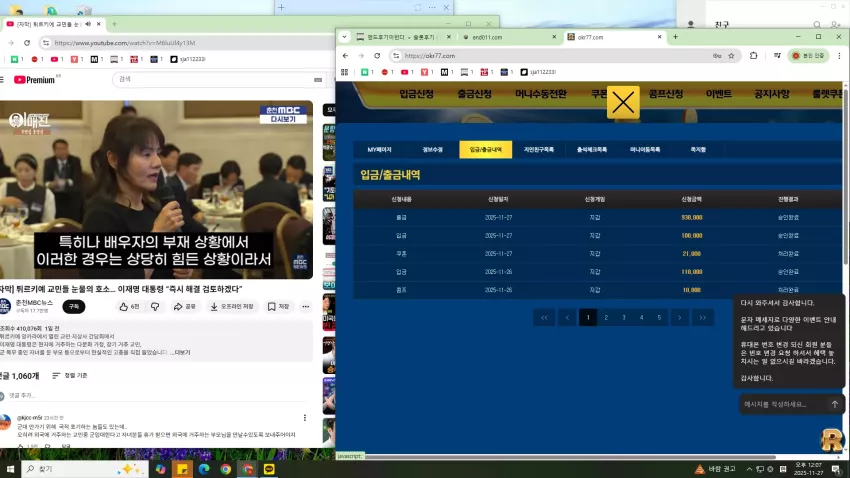
Task: Save the video using the bookmark button
Action: [x=279, y=307]
